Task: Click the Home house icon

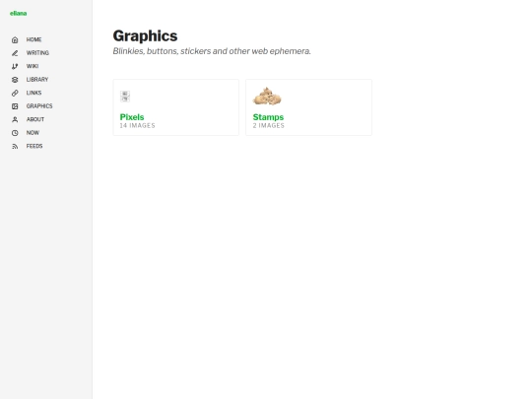Action: tap(15, 39)
